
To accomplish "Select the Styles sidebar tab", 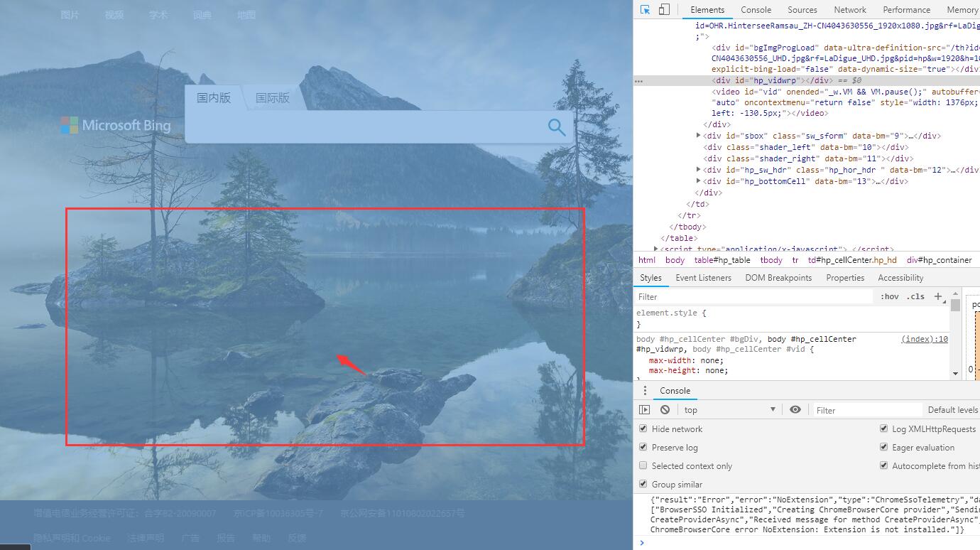I will (650, 278).
